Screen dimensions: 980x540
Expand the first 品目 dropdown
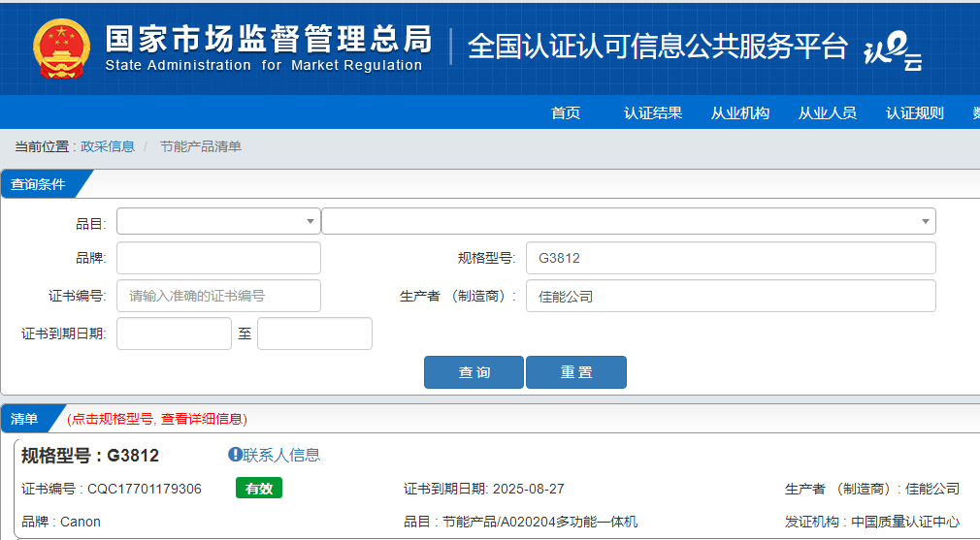[218, 221]
